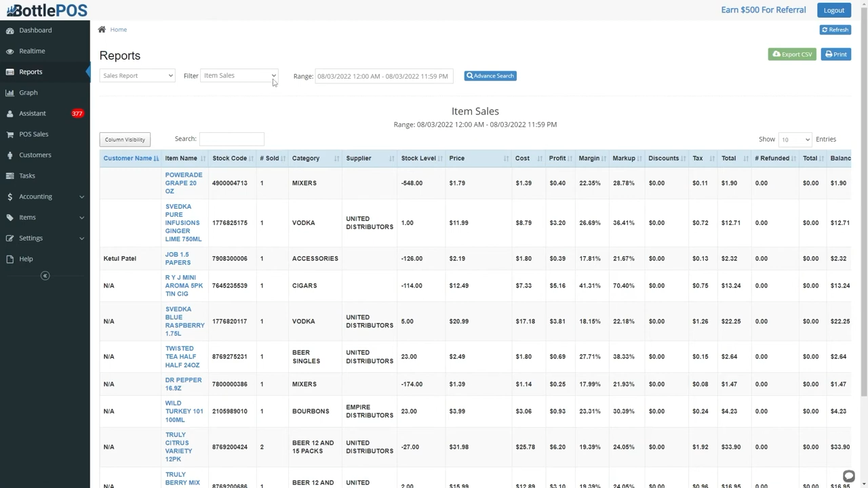Click the date Range input field
Image resolution: width=868 pixels, height=488 pixels.
pos(383,76)
